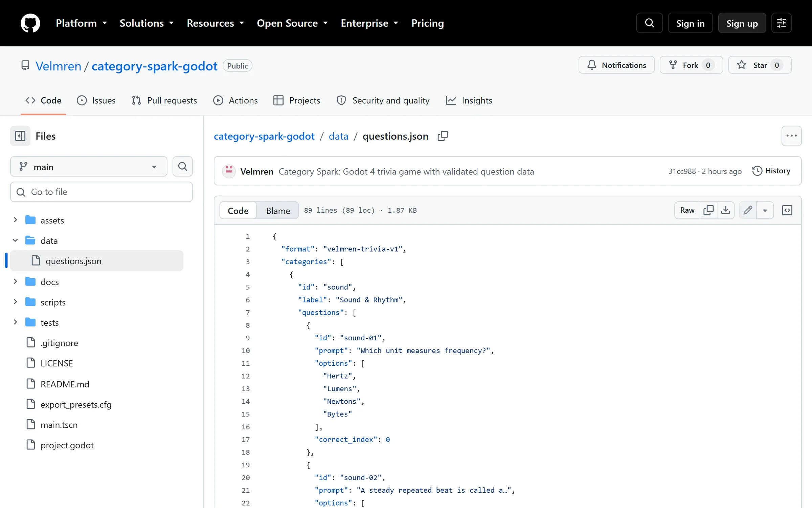Screen dimensions: 812x508
Task: Fork the repository
Action: tap(691, 65)
